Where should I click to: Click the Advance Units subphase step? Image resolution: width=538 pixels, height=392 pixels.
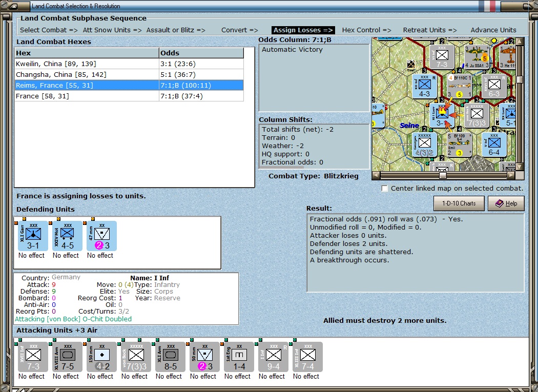(x=493, y=30)
